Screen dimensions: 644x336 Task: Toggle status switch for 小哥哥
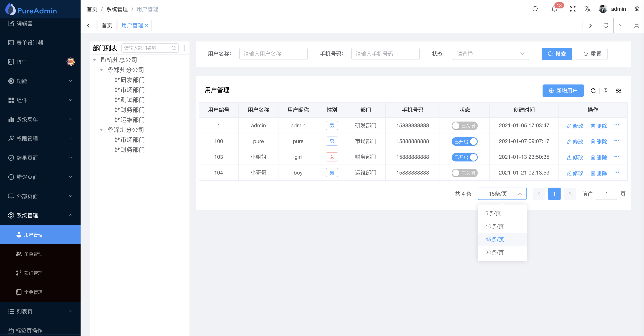point(464,173)
